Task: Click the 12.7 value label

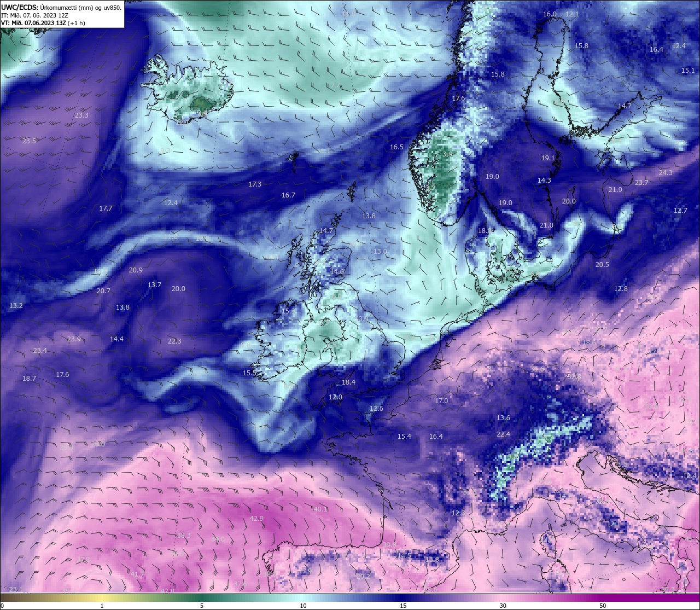Action: pyautogui.click(x=680, y=210)
